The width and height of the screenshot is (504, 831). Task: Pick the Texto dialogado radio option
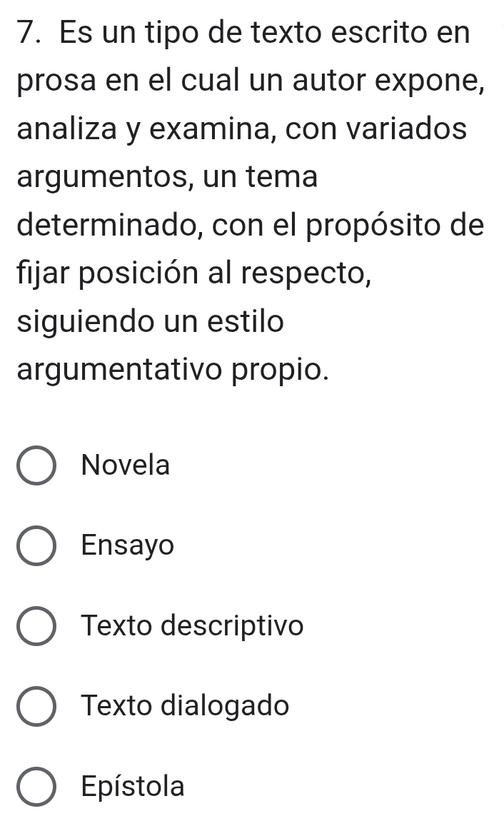click(x=36, y=706)
